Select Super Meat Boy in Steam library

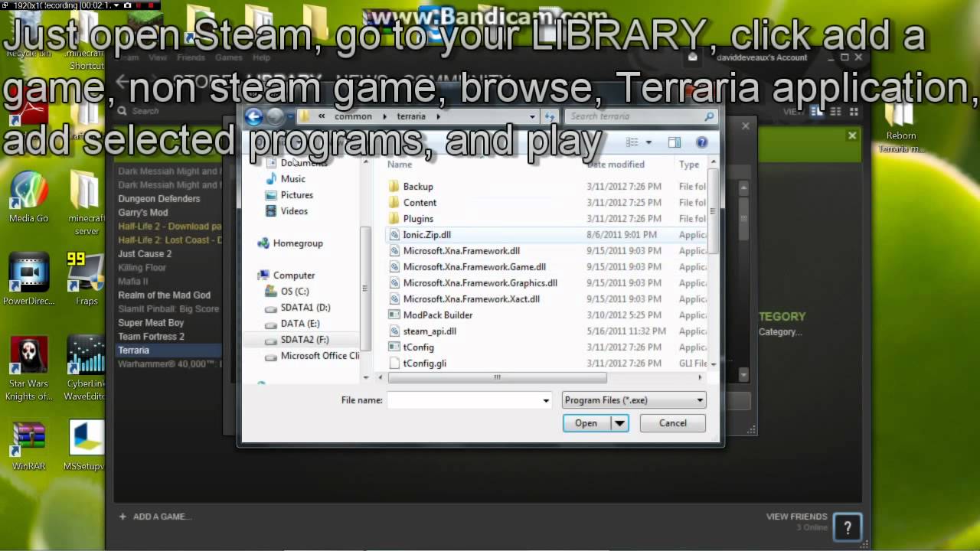(151, 323)
